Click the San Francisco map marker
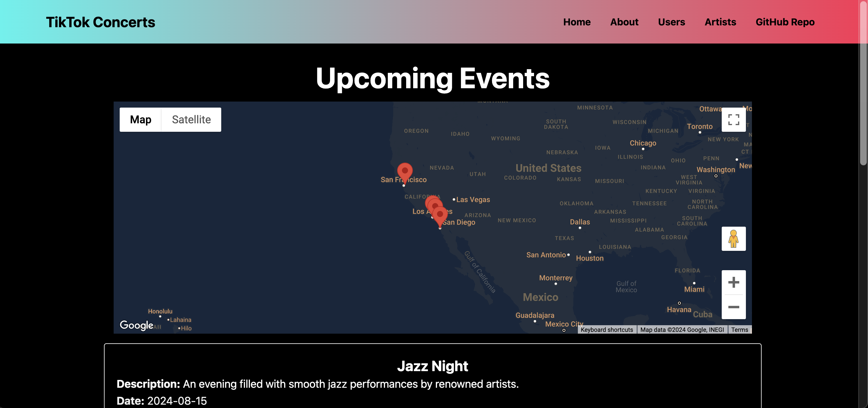Screen dimensions: 868x408 pos(404,170)
